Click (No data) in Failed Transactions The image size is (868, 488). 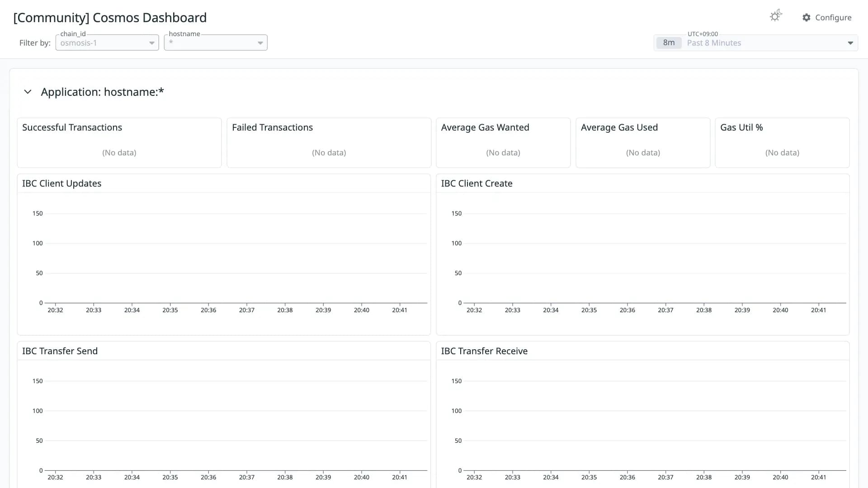click(329, 153)
